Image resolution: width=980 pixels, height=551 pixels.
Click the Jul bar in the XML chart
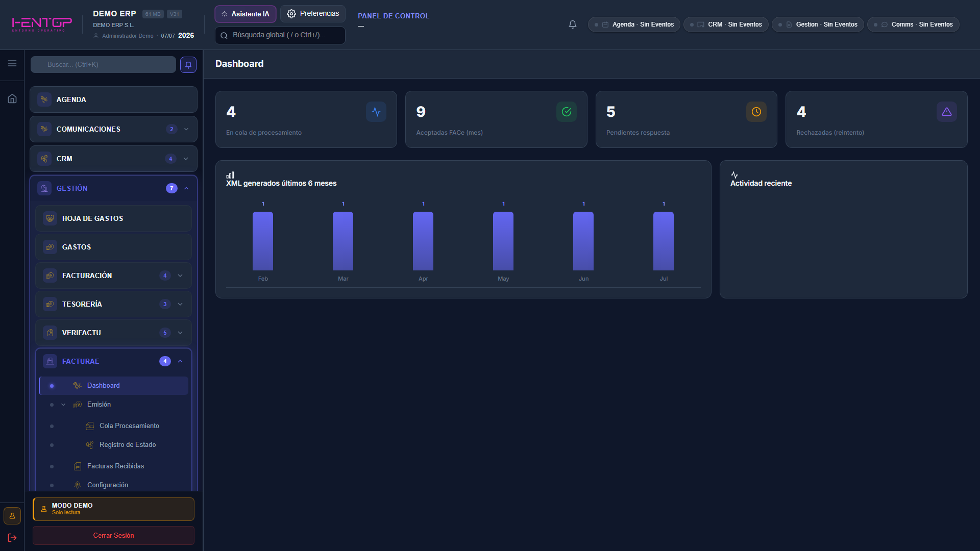click(664, 241)
